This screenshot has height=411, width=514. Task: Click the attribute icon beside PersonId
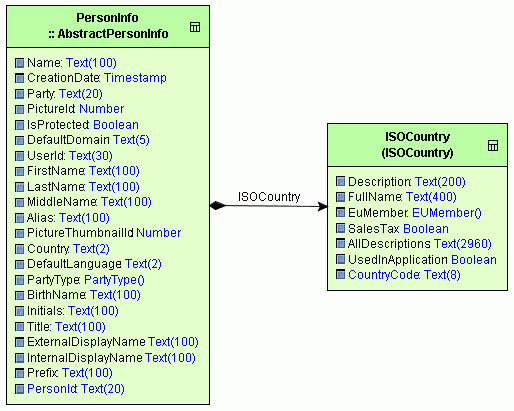coord(20,389)
